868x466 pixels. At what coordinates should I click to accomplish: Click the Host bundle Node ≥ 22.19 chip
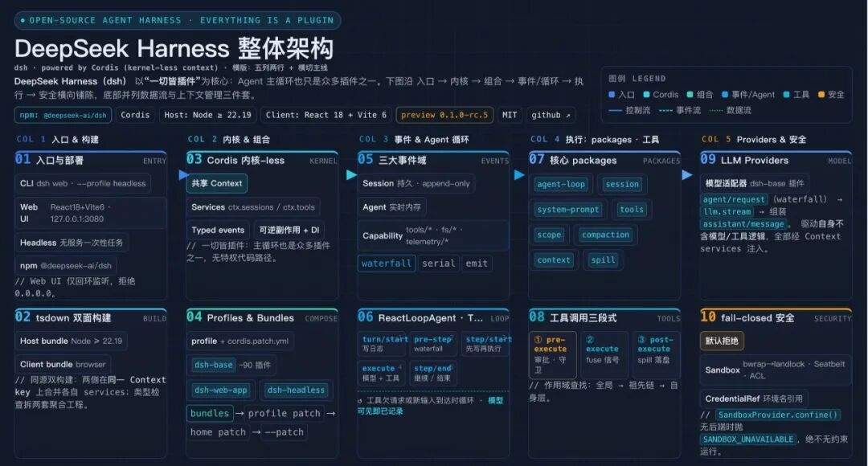71,341
